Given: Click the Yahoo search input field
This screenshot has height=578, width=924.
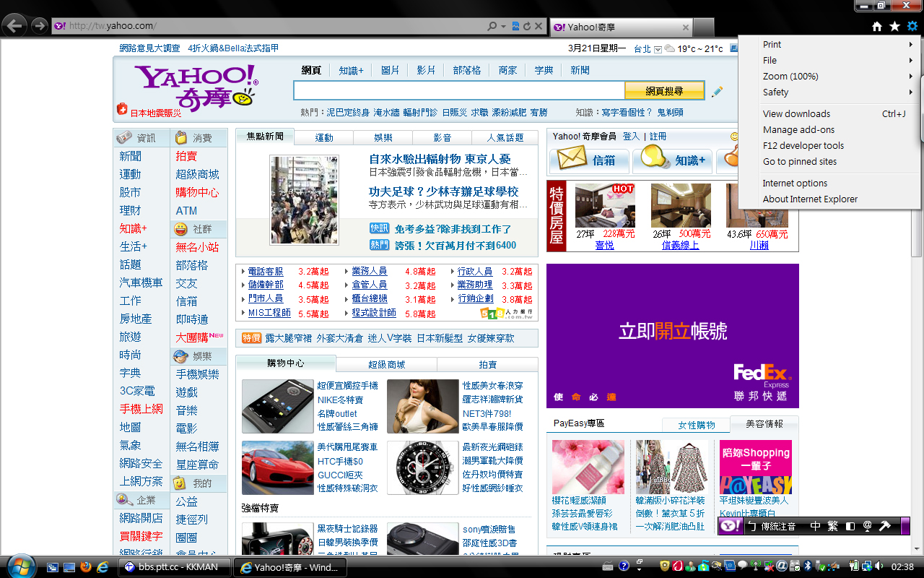Looking at the screenshot, I should pos(459,90).
